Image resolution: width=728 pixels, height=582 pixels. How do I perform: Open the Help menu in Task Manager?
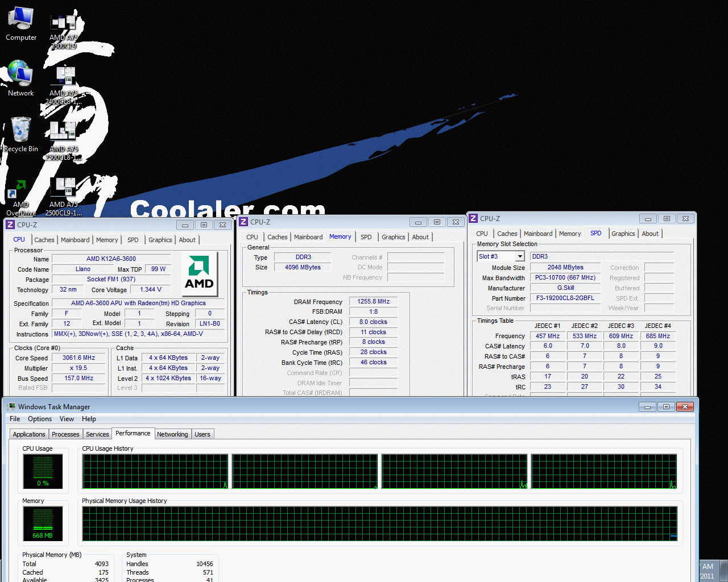(89, 419)
